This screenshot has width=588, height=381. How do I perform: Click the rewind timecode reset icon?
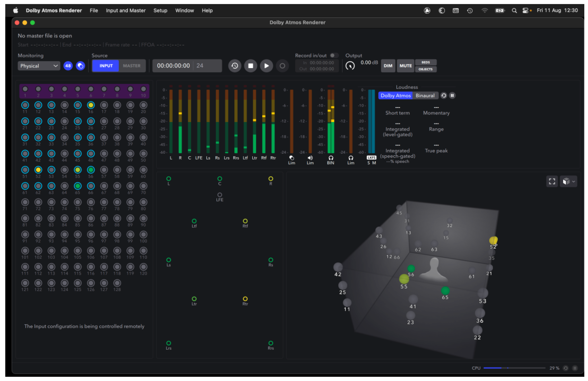click(x=234, y=66)
